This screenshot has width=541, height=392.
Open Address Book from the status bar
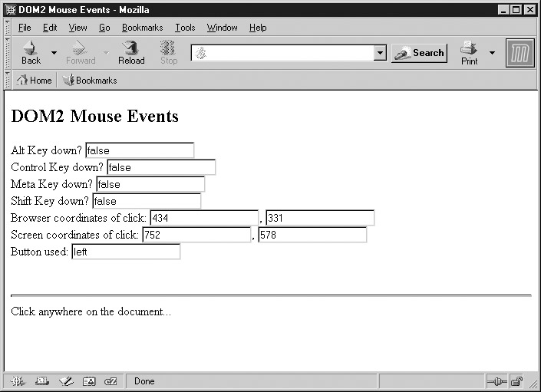(88, 381)
